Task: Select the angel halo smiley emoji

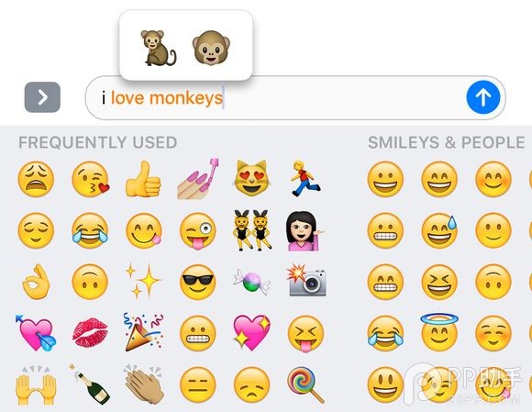Action: coord(439,332)
